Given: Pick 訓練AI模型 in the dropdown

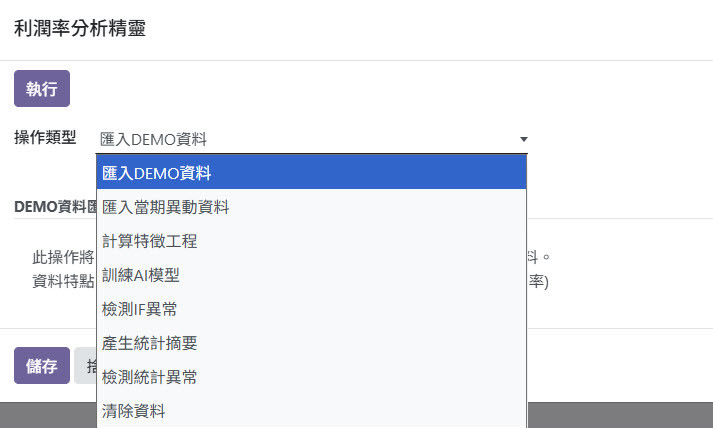Looking at the screenshot, I should (x=311, y=275).
